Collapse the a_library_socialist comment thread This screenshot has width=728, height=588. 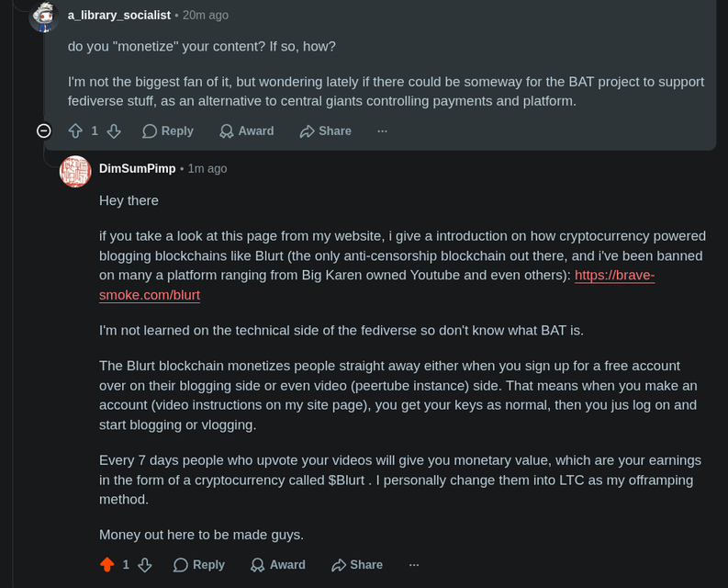[44, 131]
